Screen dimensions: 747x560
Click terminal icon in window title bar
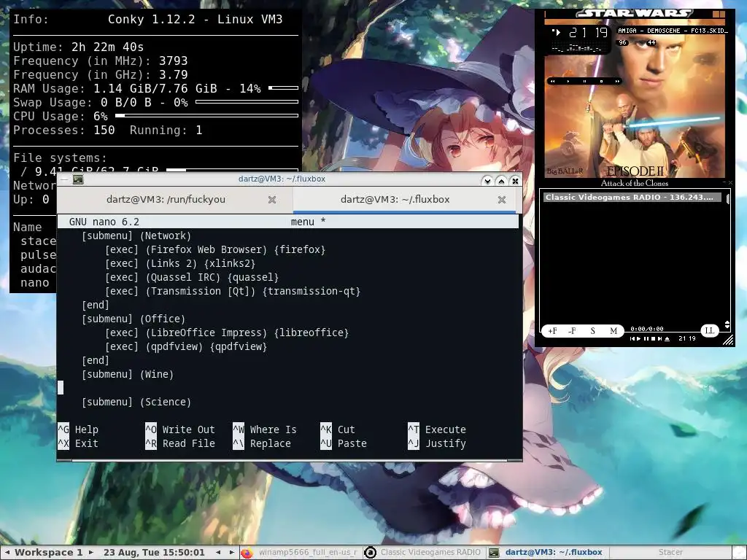coord(78,179)
